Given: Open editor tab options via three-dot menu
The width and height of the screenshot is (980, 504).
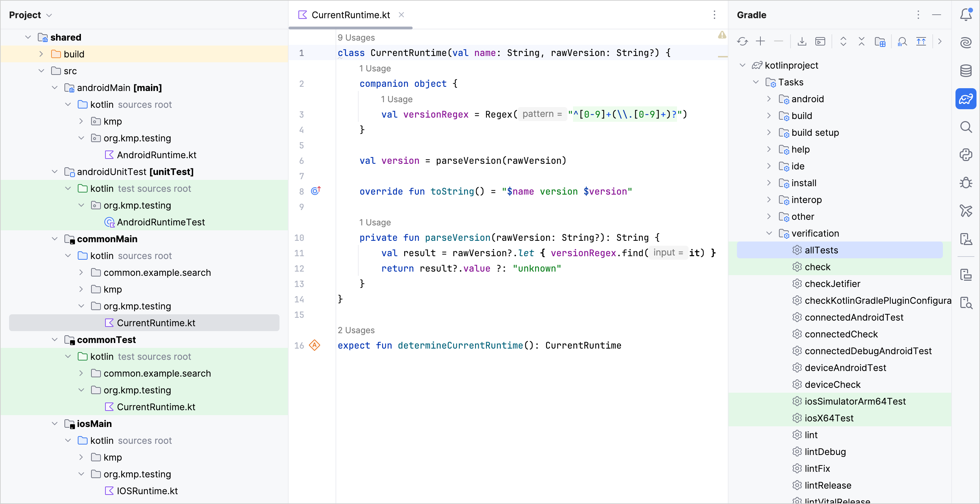Looking at the screenshot, I should (715, 15).
